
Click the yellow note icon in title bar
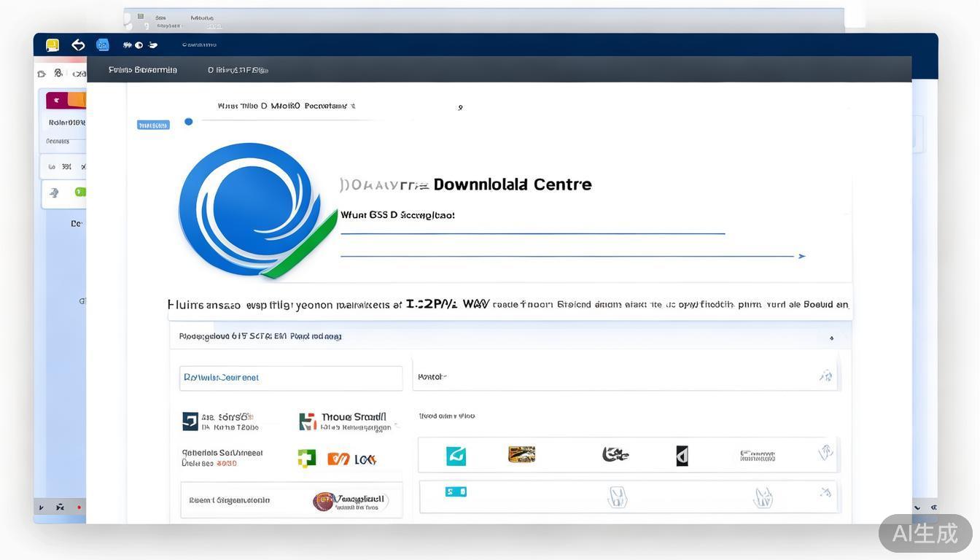tap(52, 45)
